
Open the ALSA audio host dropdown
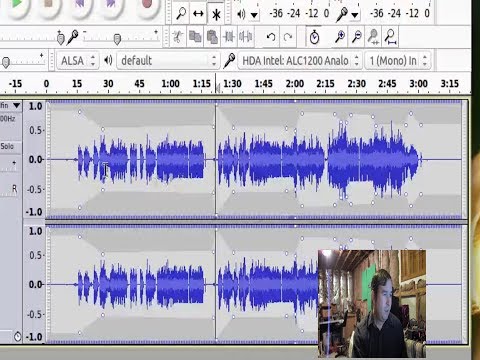tap(78, 60)
